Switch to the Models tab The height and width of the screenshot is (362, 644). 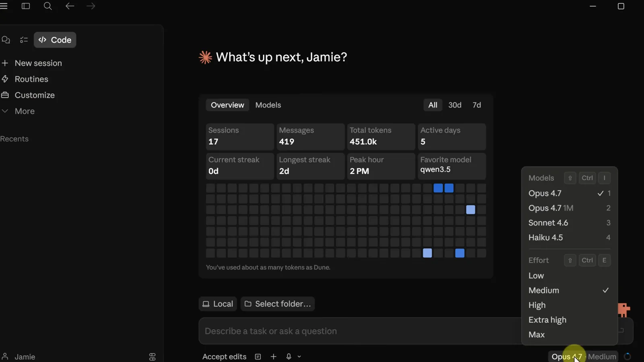point(268,105)
